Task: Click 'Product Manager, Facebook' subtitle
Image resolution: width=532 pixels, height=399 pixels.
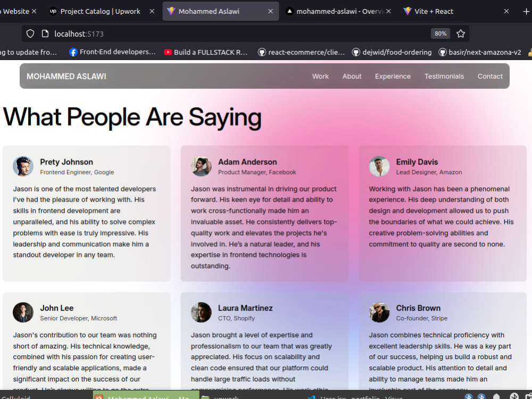Action: (x=257, y=172)
